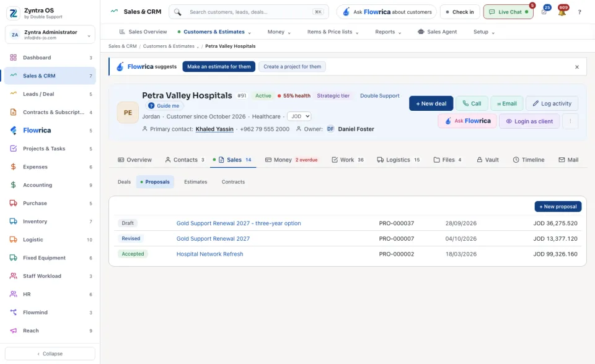The width and height of the screenshot is (595, 364).
Task: Open the Flowmind module
Action: [x=50, y=313]
